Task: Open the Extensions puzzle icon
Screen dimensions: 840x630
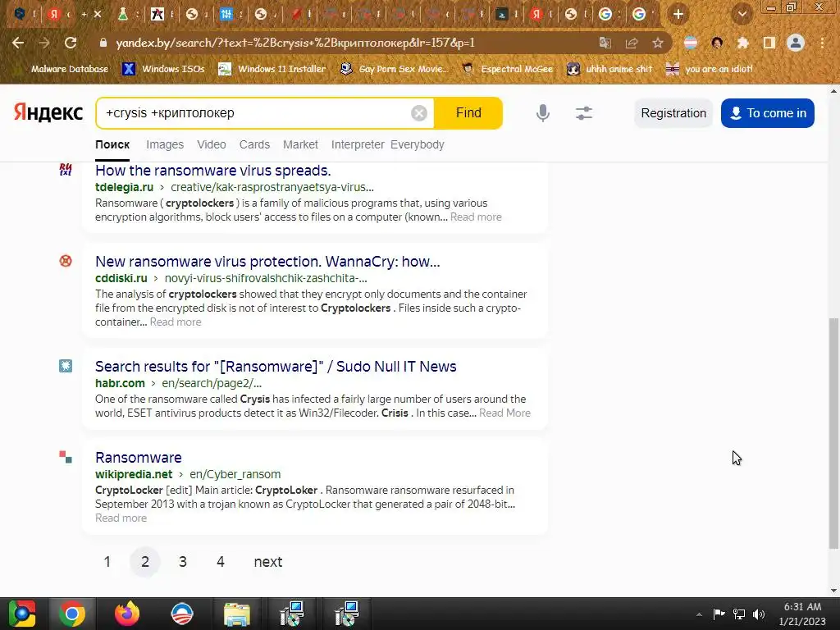Action: (x=742, y=43)
